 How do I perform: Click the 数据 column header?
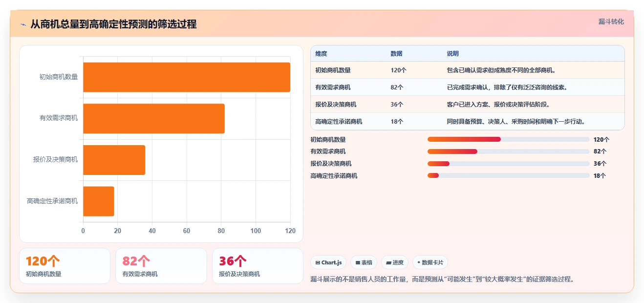pyautogui.click(x=396, y=54)
